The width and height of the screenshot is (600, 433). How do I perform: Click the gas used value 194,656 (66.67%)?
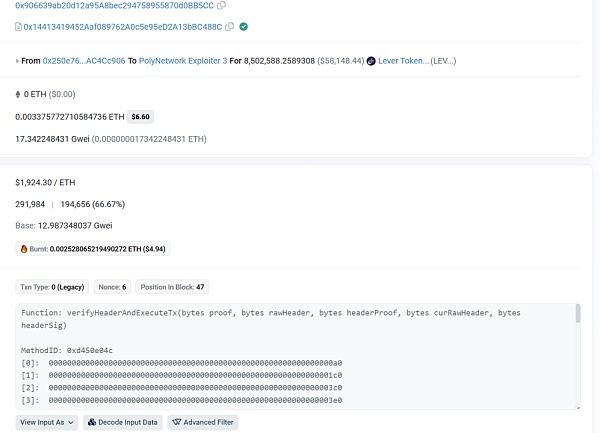(93, 204)
